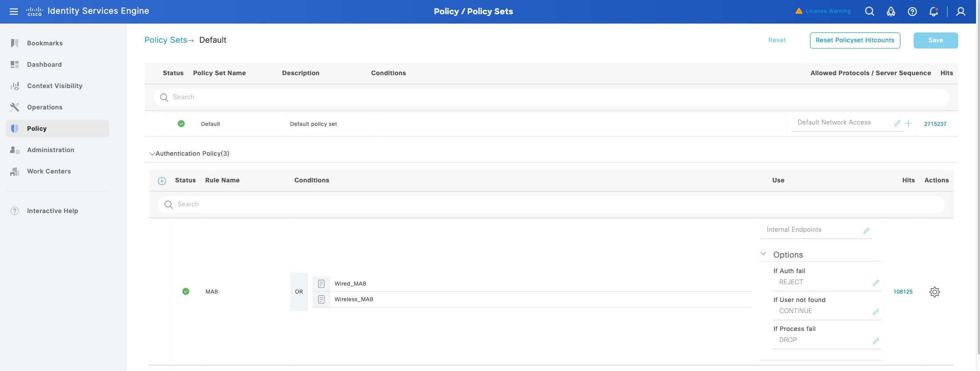Open the user account icon
This screenshot has width=980, height=371.
tap(960, 12)
